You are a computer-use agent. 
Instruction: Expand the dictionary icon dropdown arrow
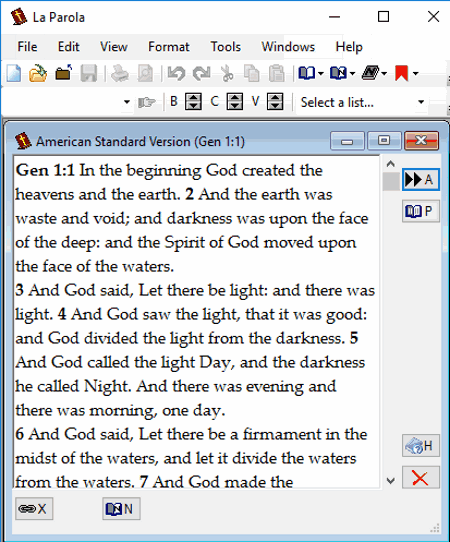(x=384, y=74)
